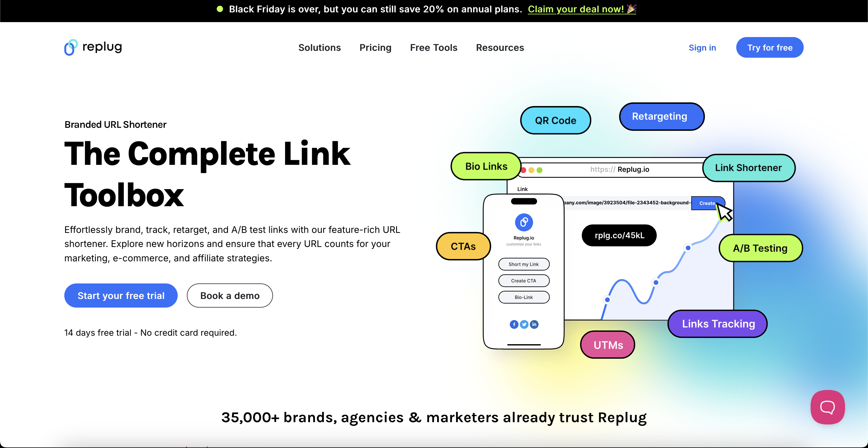This screenshot has height=448, width=868.
Task: Click the Bio Links feature icon
Action: [x=487, y=167]
